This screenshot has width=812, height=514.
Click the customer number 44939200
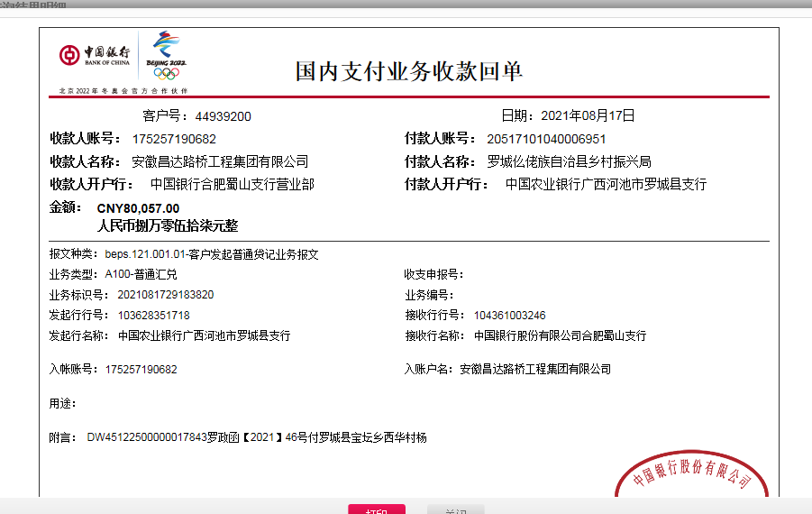223,116
